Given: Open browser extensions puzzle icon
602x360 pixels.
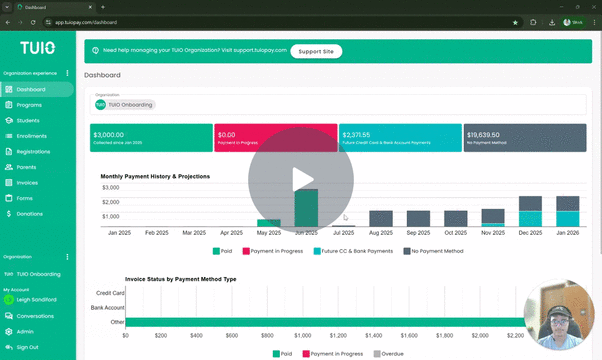Looking at the screenshot, I should click(533, 22).
